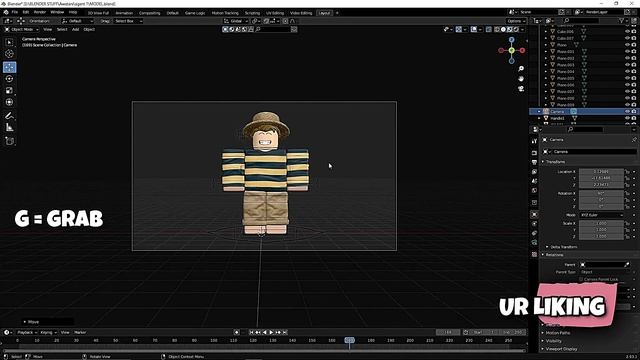The width and height of the screenshot is (640, 360).
Task: Open the XYZ Euler rotation mode dropdown
Action: pyautogui.click(x=601, y=215)
